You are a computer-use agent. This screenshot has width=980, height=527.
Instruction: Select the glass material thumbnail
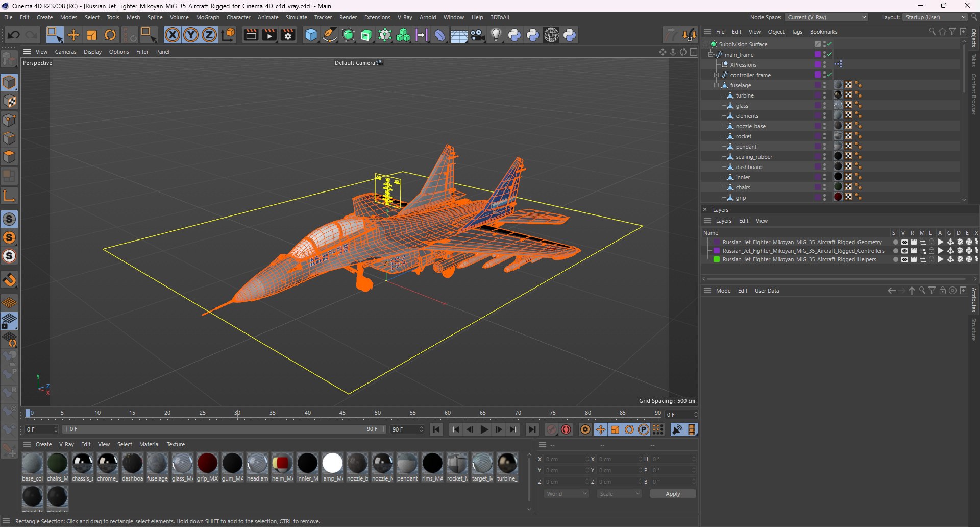click(x=182, y=464)
